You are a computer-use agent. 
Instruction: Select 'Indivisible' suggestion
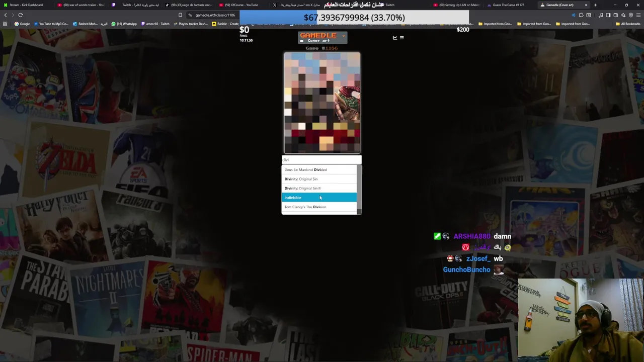click(x=319, y=198)
